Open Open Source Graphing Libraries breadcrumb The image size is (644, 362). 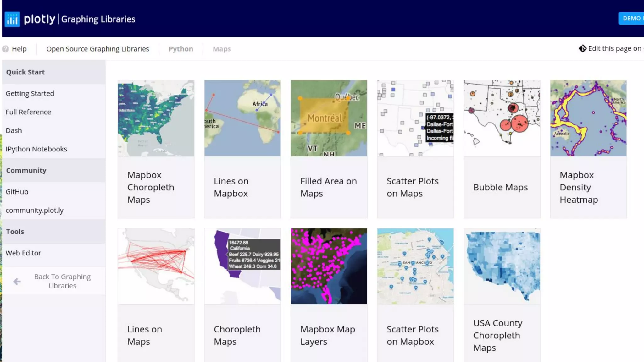pos(97,49)
